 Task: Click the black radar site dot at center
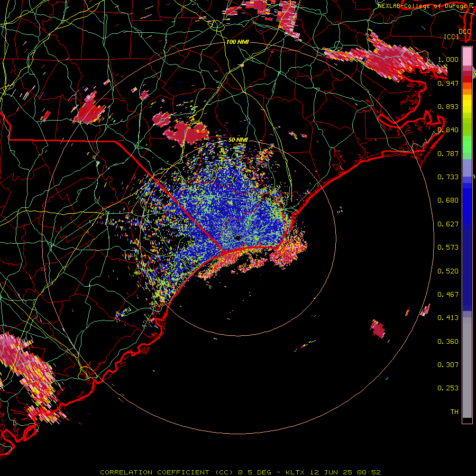[238, 237]
